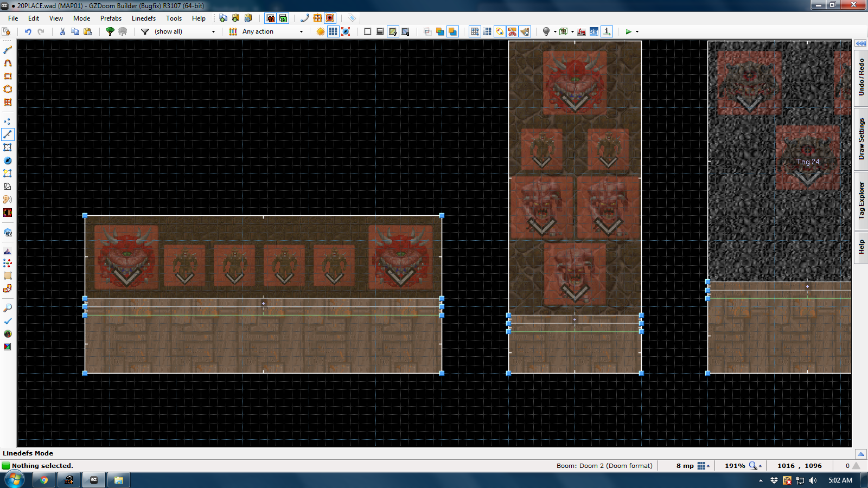
Task: Select the Draw Lines tool in left sidebar
Action: pos(8,50)
